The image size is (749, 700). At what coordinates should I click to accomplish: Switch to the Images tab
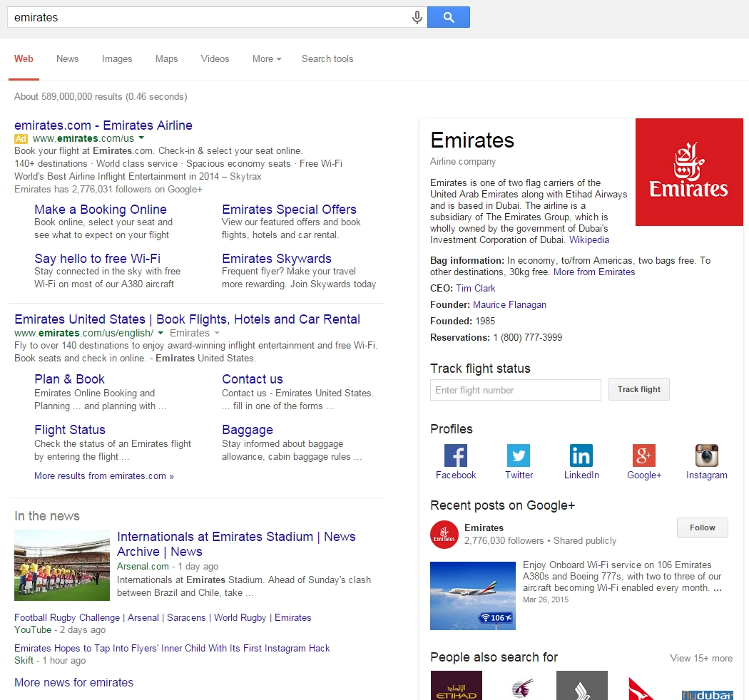click(x=117, y=59)
